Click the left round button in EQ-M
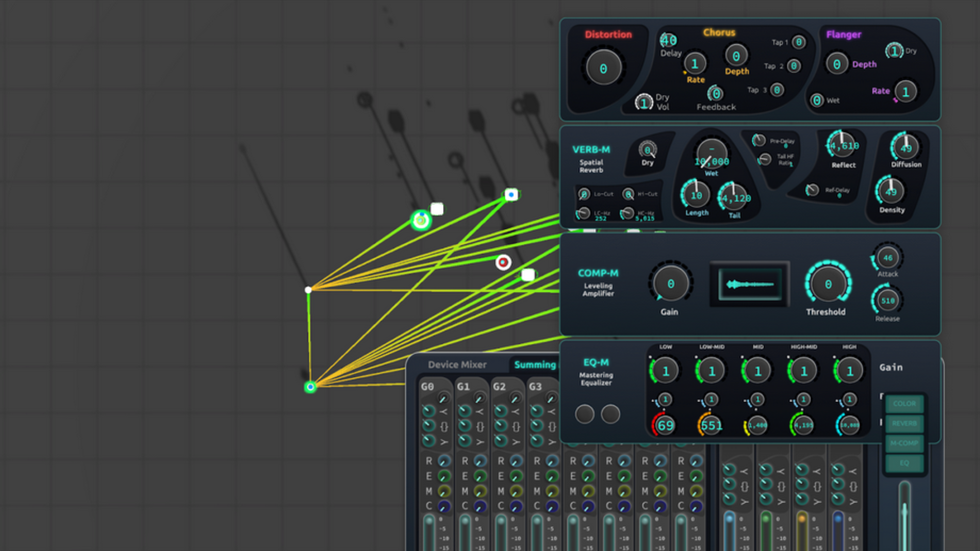Image resolution: width=980 pixels, height=551 pixels. 584,414
